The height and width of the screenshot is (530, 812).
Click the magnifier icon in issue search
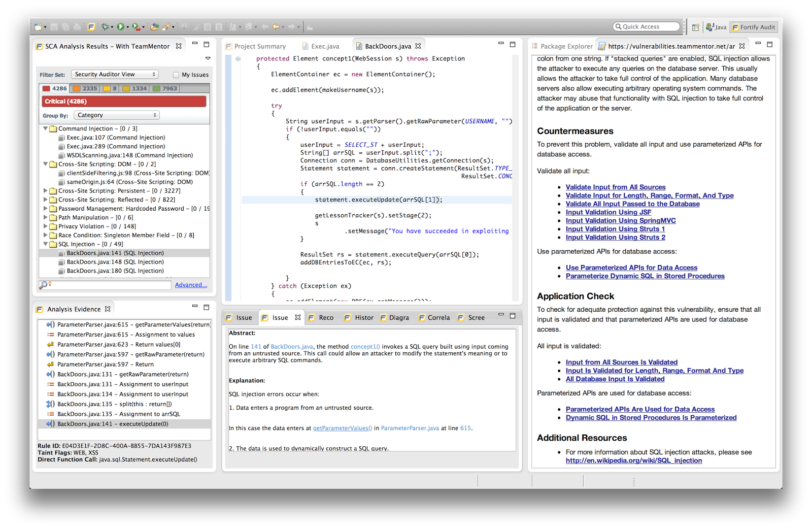pyautogui.click(x=44, y=285)
